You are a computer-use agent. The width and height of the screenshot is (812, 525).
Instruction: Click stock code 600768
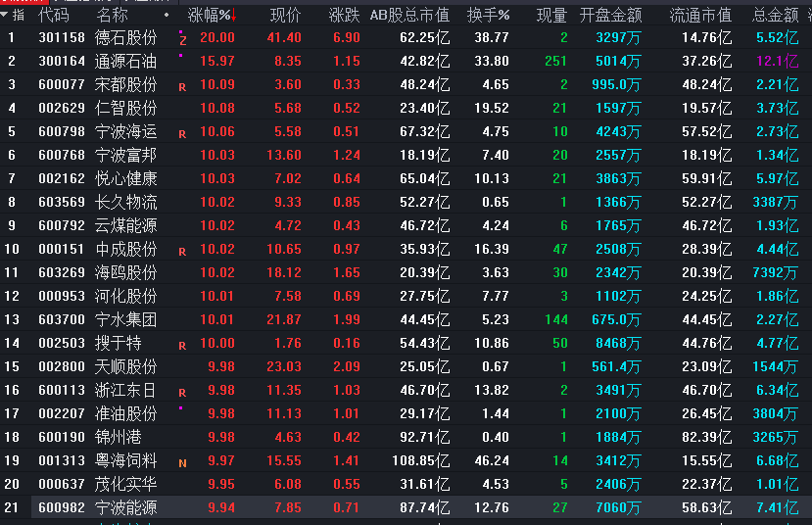click(62, 155)
